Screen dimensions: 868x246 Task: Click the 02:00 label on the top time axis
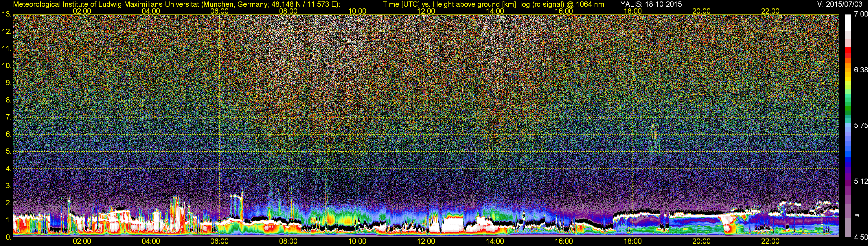pos(82,11)
